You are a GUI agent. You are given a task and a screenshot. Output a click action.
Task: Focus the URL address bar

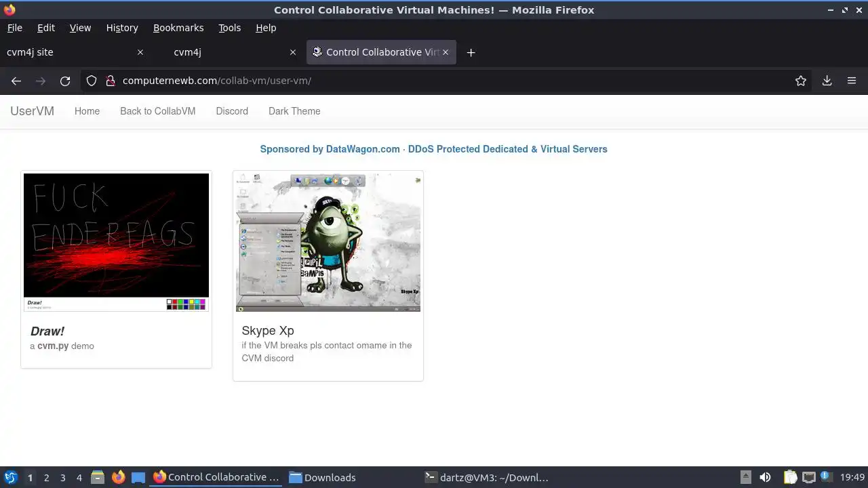pyautogui.click(x=448, y=81)
